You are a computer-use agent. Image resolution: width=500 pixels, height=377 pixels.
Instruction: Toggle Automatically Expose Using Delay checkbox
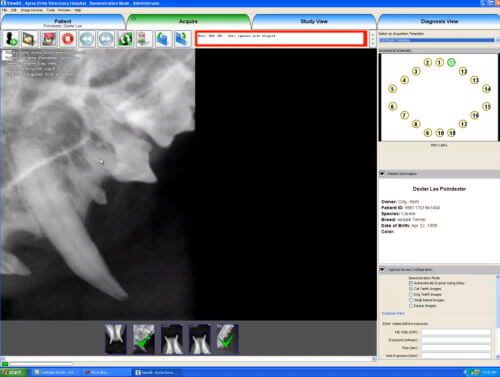(411, 283)
